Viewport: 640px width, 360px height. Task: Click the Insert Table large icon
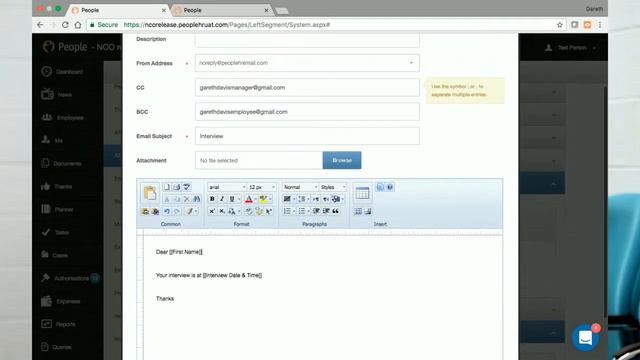pyautogui.click(x=362, y=193)
